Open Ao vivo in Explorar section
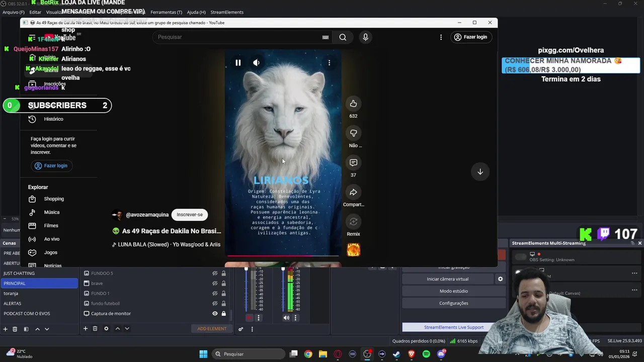The image size is (644, 362). coord(51,239)
